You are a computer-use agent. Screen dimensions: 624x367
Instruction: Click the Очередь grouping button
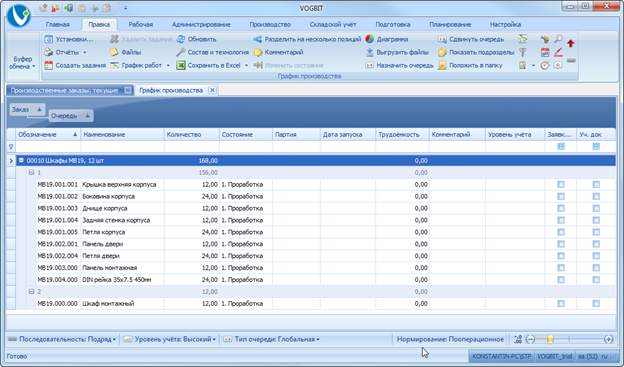coord(71,116)
